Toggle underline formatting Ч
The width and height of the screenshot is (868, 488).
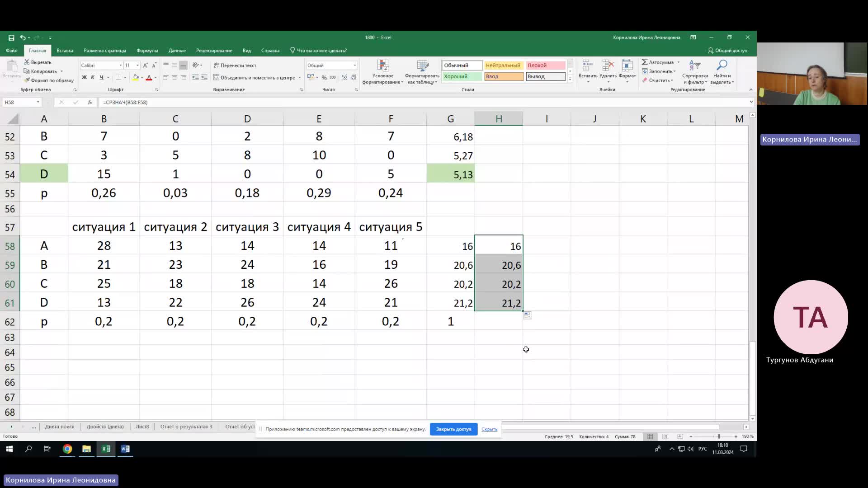point(101,78)
